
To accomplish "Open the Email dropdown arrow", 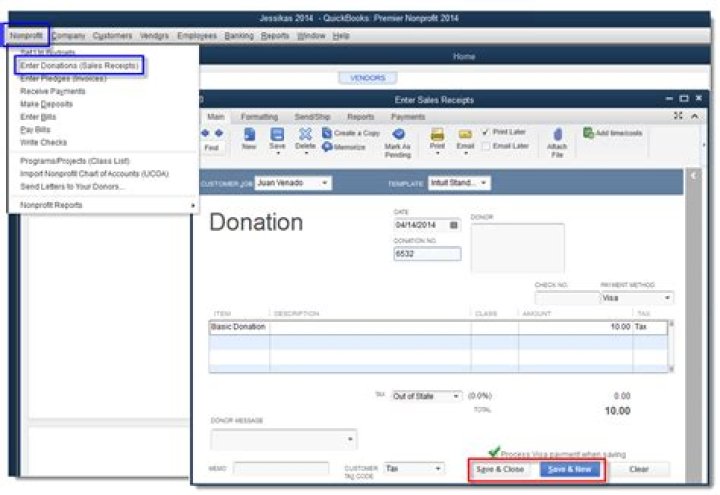I will pyautogui.click(x=466, y=153).
